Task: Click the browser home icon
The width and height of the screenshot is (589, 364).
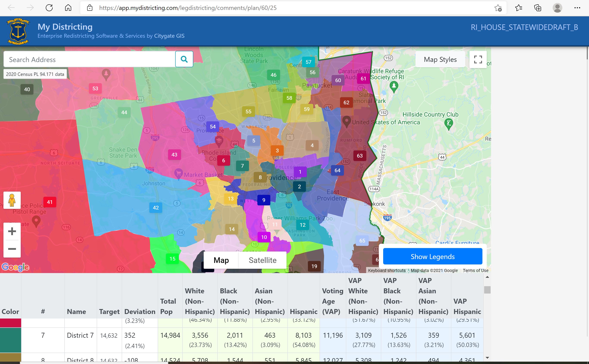Action: tap(68, 8)
